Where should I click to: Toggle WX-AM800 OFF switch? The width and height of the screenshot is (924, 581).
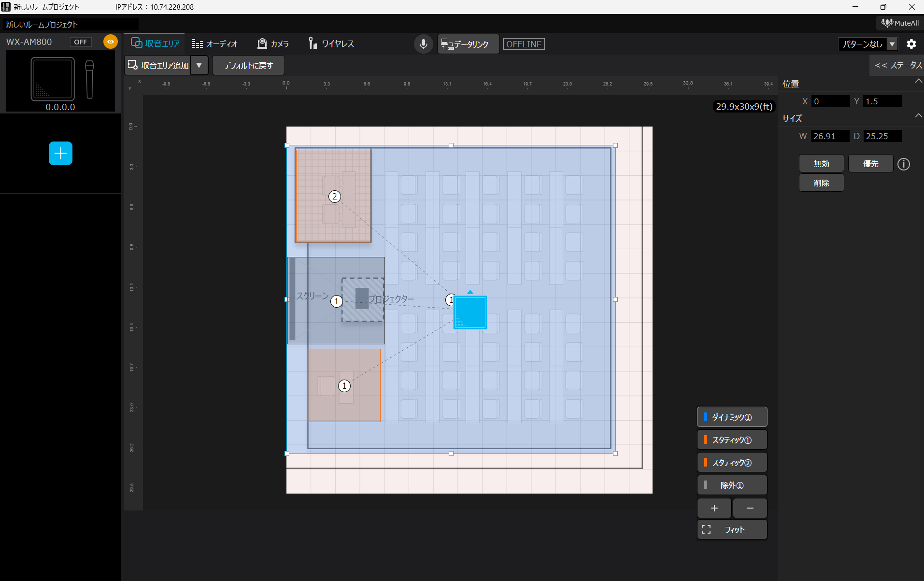[81, 42]
